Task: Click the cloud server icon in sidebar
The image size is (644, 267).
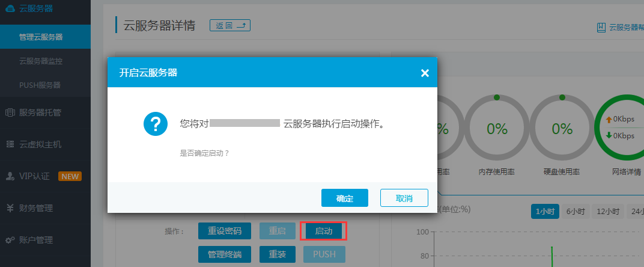Action: [10, 8]
